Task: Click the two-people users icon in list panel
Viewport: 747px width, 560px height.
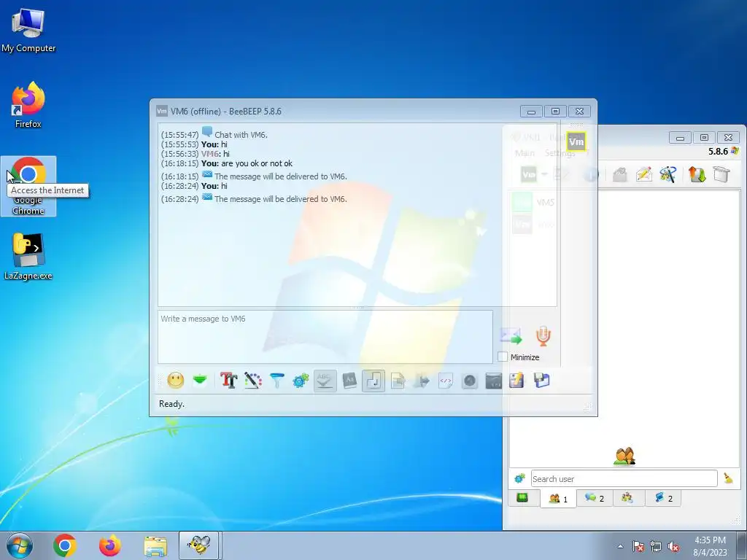Action: [x=624, y=456]
